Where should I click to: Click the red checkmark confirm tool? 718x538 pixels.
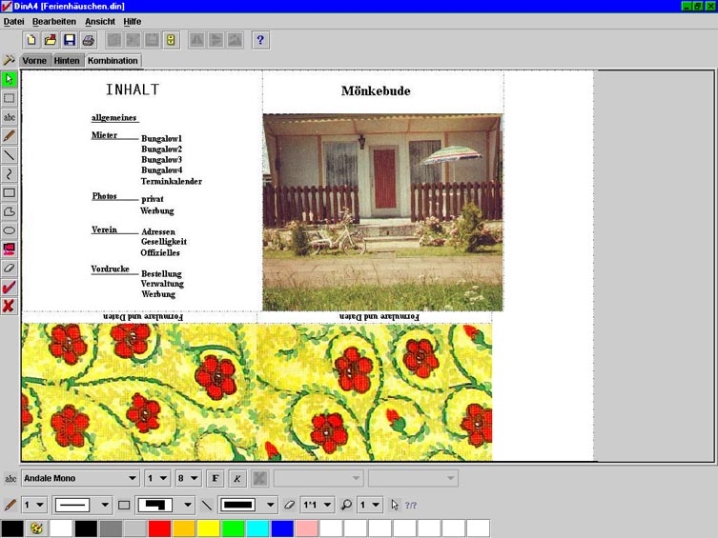click(x=9, y=287)
